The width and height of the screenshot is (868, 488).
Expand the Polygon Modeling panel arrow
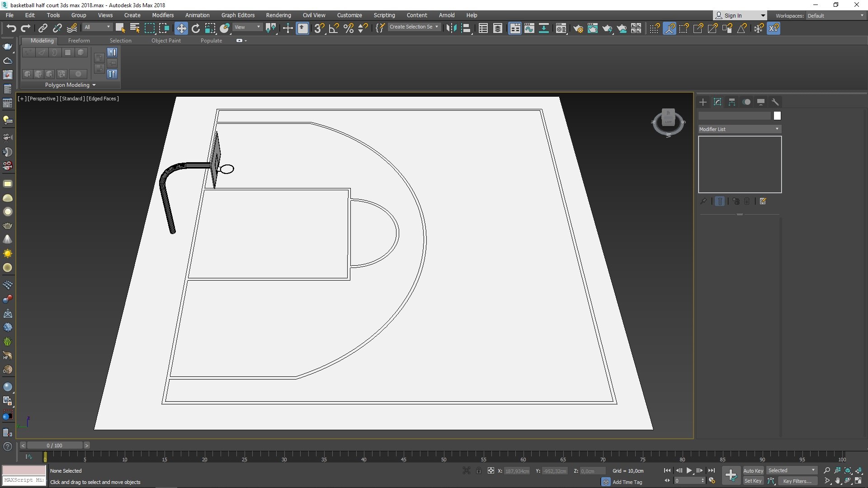click(x=94, y=85)
